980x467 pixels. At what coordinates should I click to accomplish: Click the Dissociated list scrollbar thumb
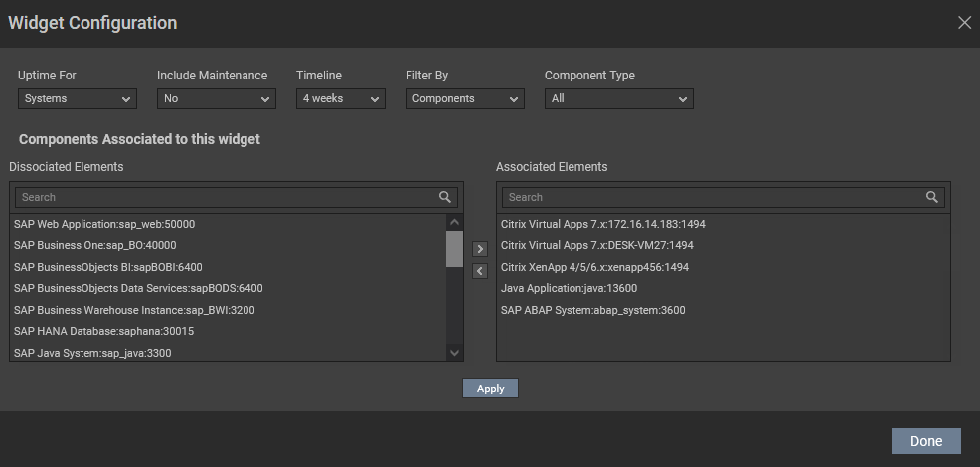(x=454, y=248)
